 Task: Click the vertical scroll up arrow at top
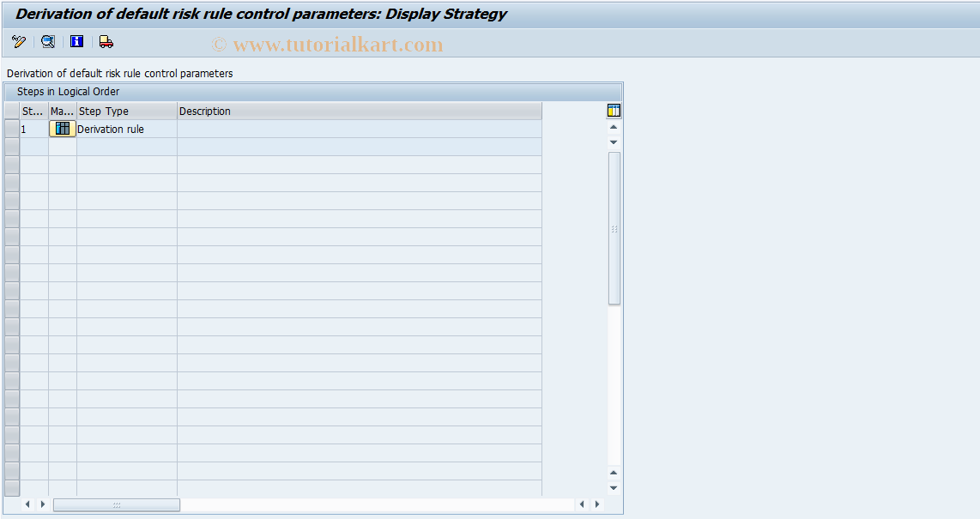click(x=614, y=128)
